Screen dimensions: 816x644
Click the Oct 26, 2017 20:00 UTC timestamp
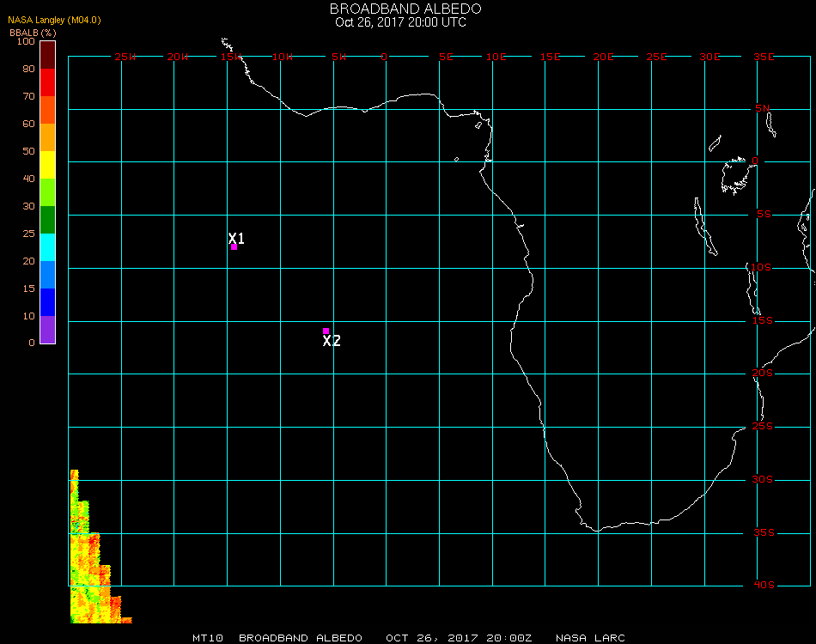pyautogui.click(x=401, y=22)
